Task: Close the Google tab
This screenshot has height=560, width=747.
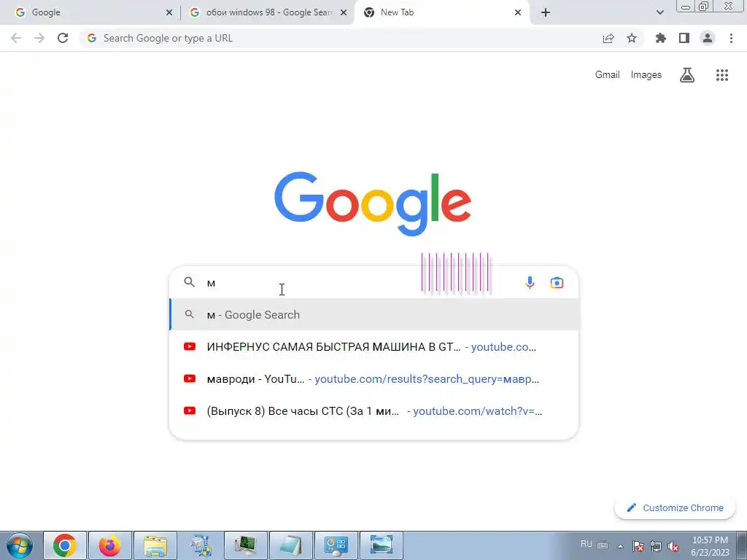Action: click(x=169, y=12)
